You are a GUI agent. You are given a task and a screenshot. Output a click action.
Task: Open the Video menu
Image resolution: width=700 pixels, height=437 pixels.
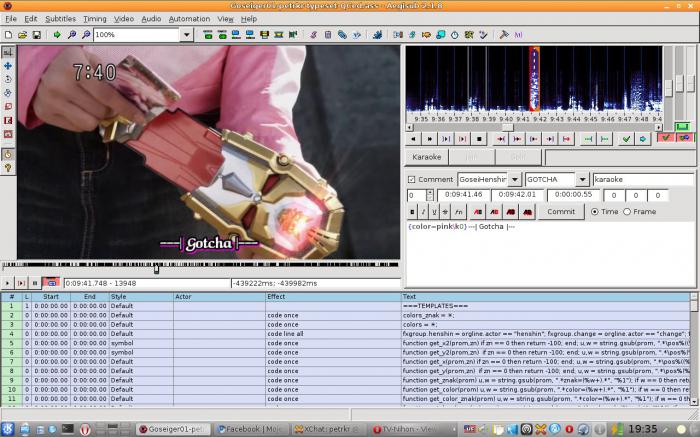[124, 19]
